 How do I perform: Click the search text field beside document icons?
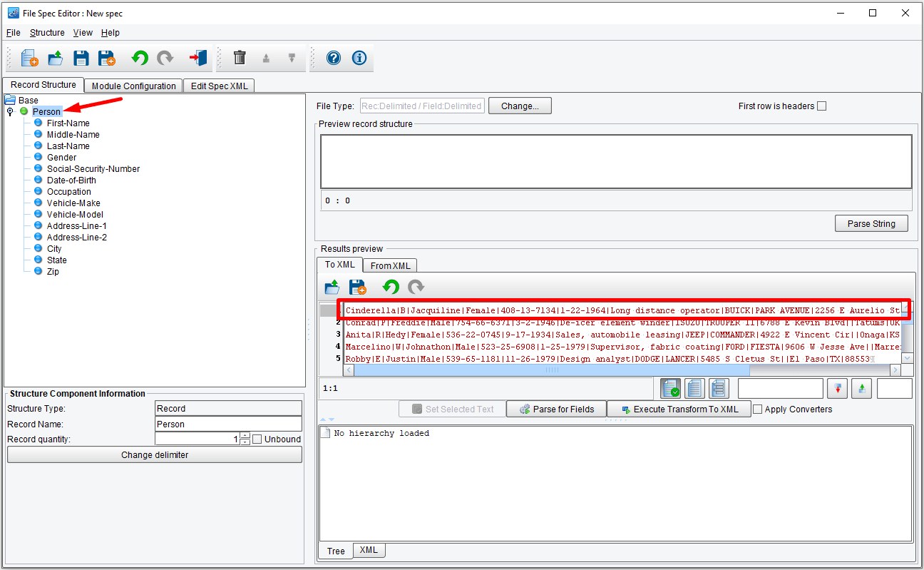781,388
